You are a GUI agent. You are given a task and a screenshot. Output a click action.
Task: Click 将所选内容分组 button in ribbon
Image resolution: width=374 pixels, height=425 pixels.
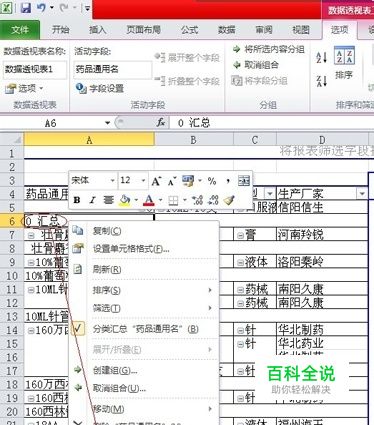tap(269, 49)
